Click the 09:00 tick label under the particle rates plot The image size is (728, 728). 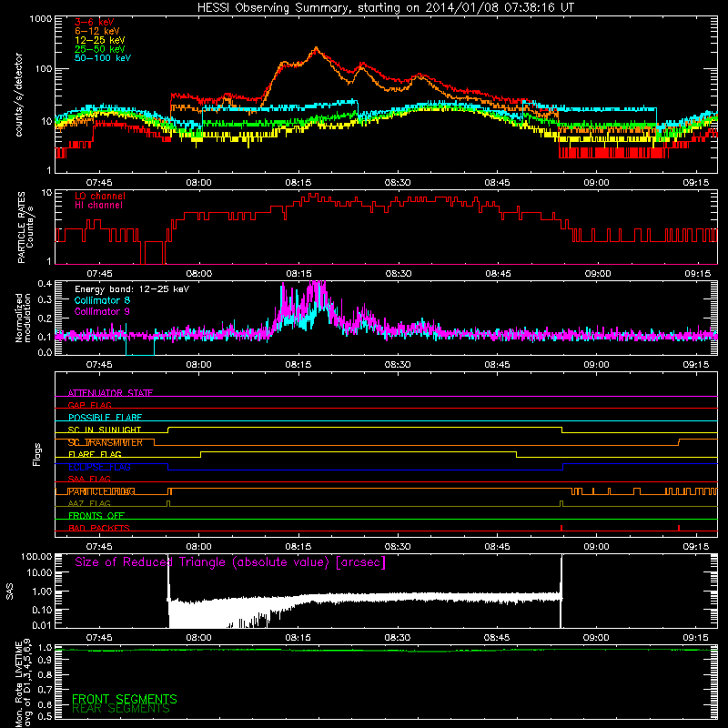(598, 274)
